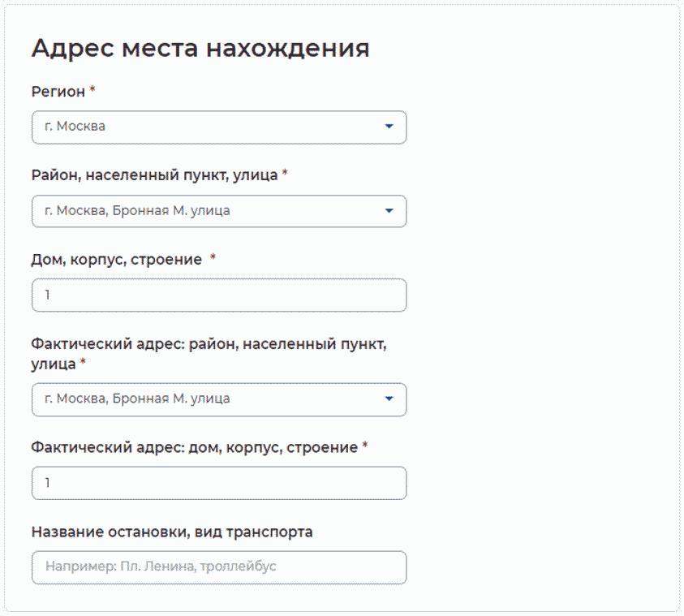684x616 pixels.
Task: Click the arrow icon in the Регион dropdown
Action: click(x=389, y=127)
